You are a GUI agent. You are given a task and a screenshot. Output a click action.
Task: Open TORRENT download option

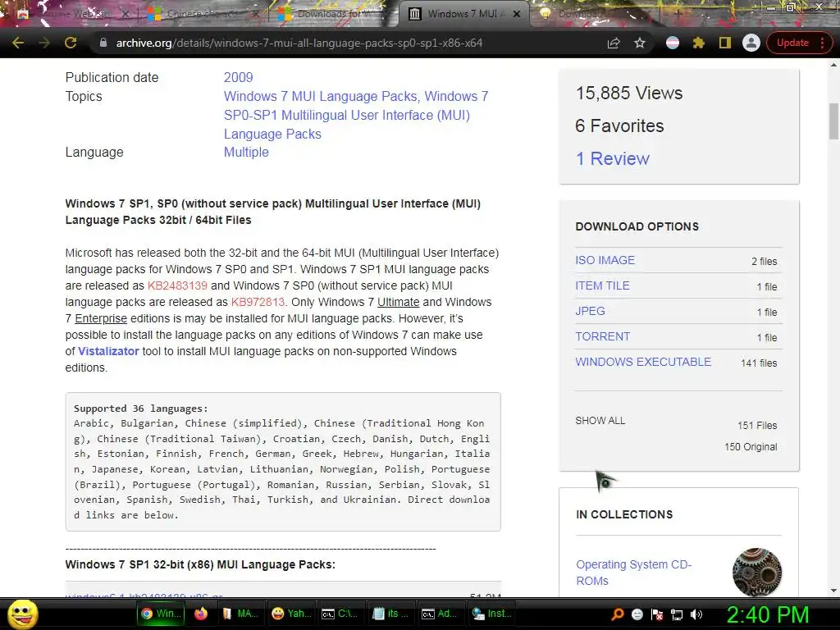pyautogui.click(x=603, y=336)
